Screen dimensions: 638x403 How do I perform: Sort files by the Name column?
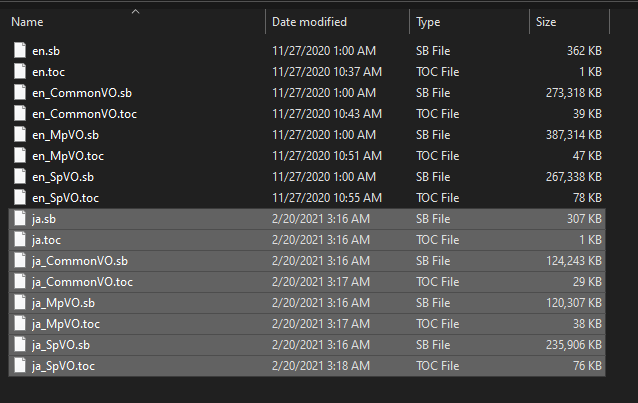28,21
